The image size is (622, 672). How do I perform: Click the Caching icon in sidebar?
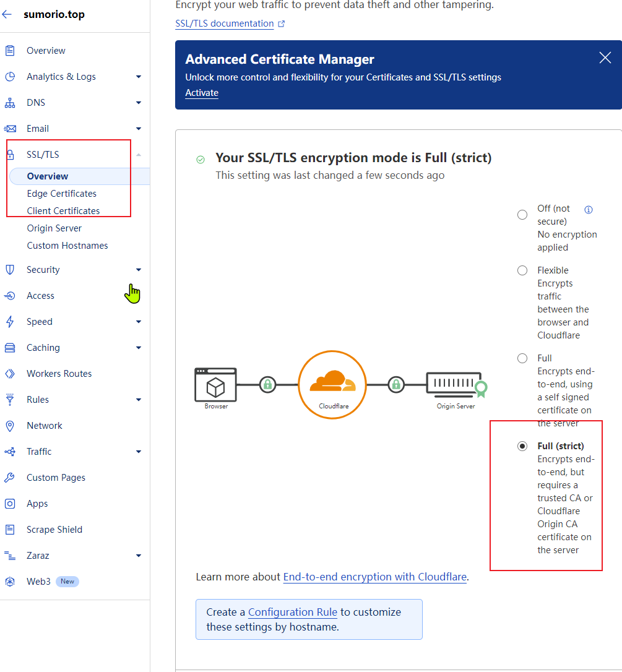(x=10, y=348)
